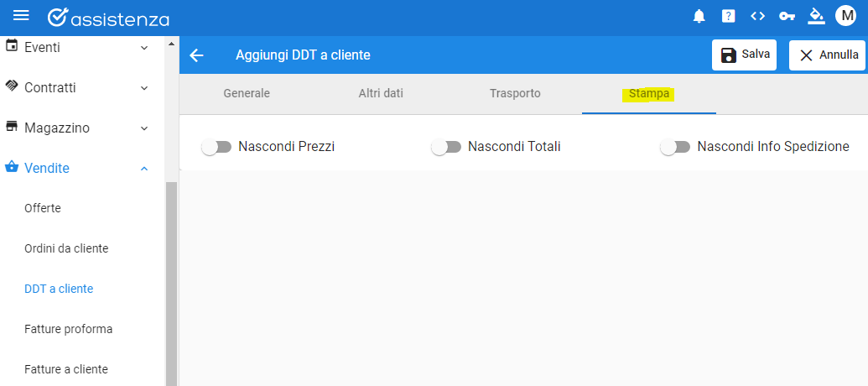Viewport: 868px width, 386px height.
Task: Click the assistenza logo
Action: click(108, 18)
